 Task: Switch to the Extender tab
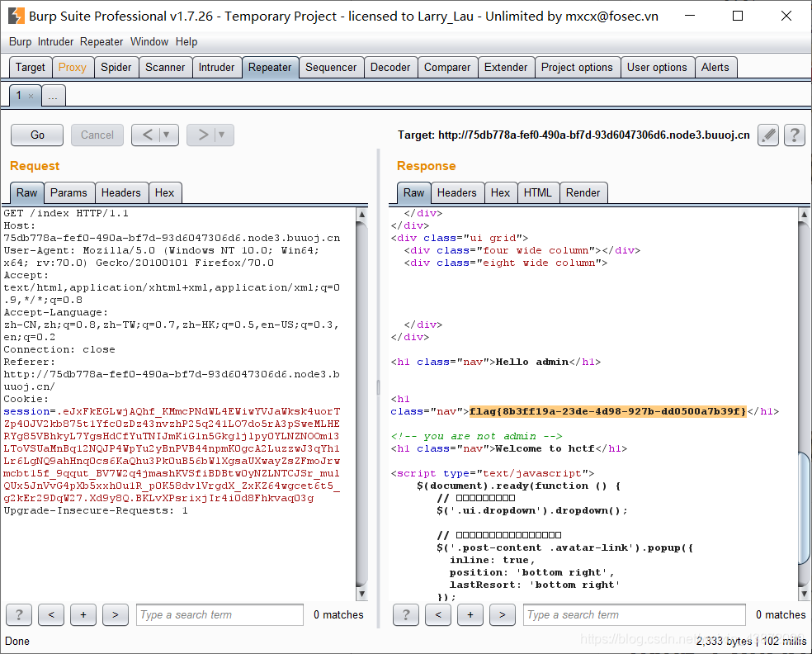[x=506, y=68]
